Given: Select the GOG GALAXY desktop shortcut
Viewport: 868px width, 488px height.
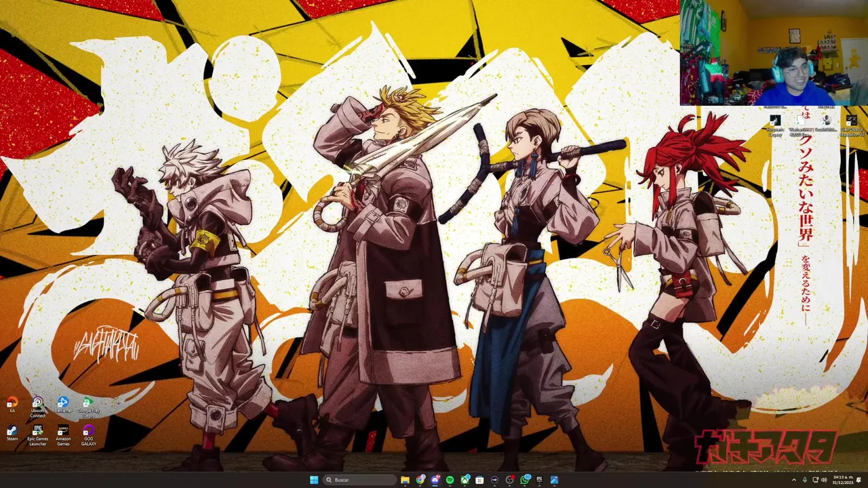Looking at the screenshot, I should coord(88,435).
